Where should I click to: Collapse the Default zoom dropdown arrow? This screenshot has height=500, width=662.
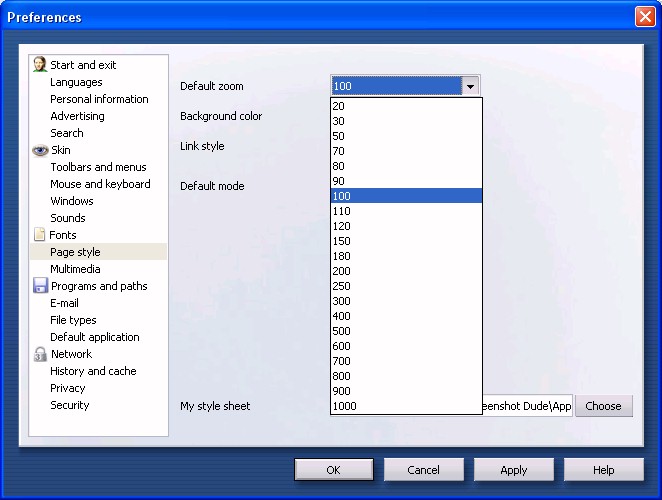(470, 87)
